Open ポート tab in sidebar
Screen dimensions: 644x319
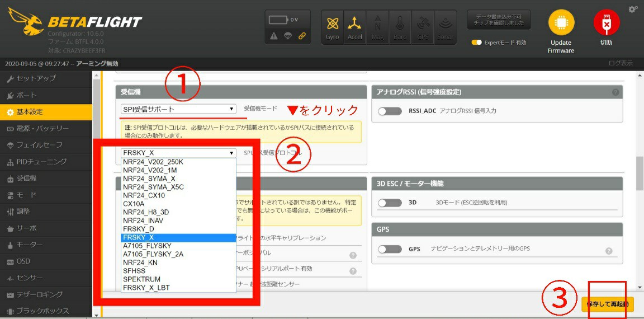coord(46,95)
